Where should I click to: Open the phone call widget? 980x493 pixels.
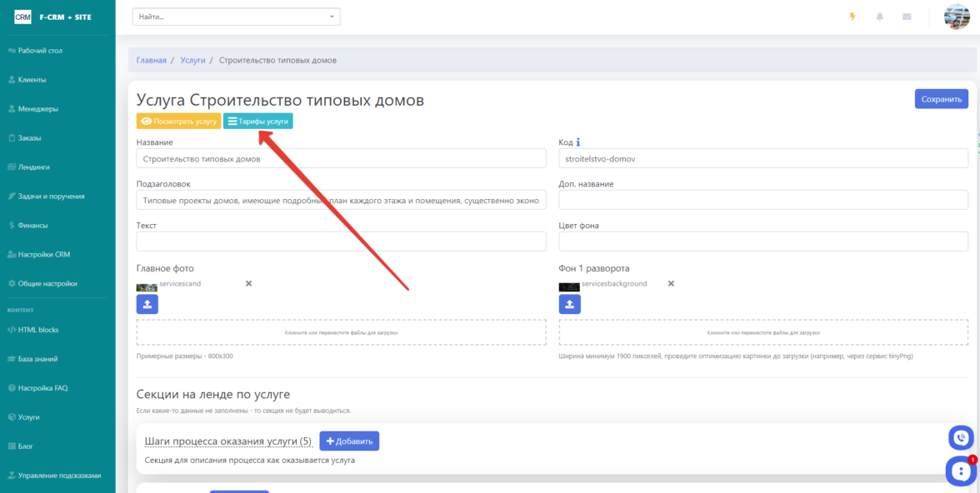pos(961,437)
